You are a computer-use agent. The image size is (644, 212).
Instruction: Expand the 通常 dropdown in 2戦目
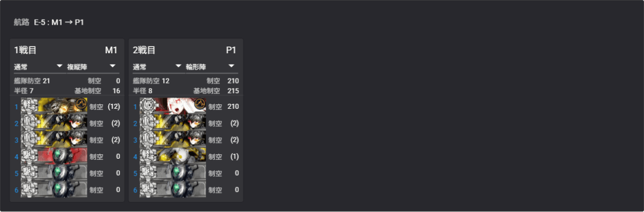pos(157,67)
